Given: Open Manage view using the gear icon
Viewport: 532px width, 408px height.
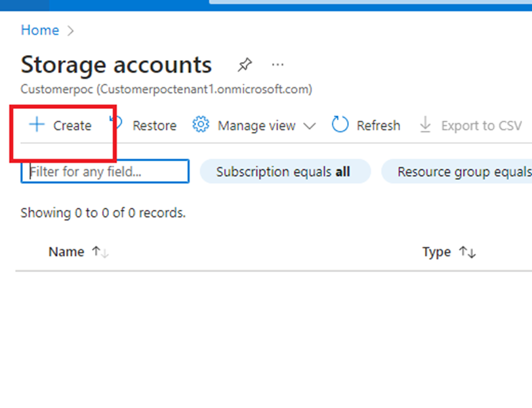Looking at the screenshot, I should tap(201, 125).
